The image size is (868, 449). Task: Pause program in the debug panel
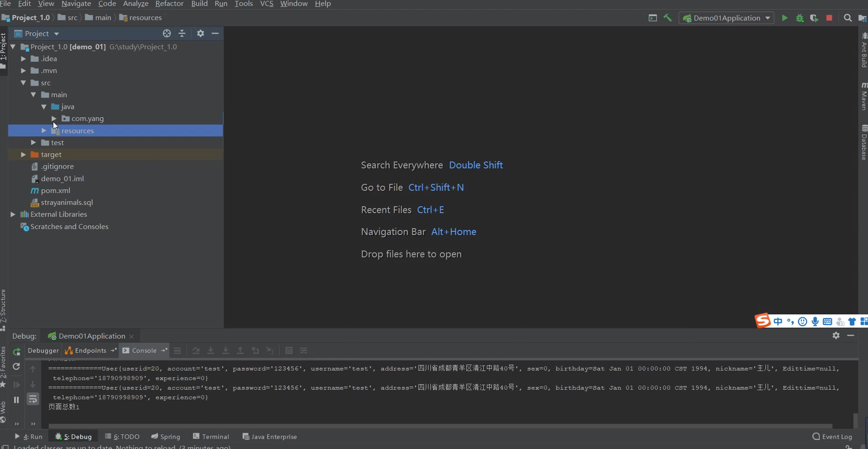pos(16,400)
